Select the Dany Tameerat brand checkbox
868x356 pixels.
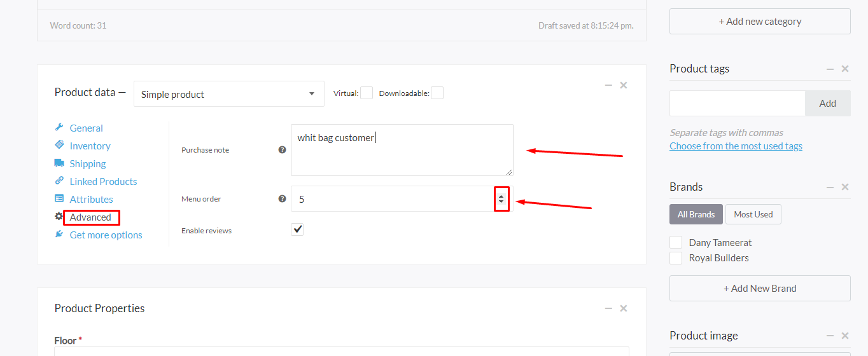click(x=676, y=242)
